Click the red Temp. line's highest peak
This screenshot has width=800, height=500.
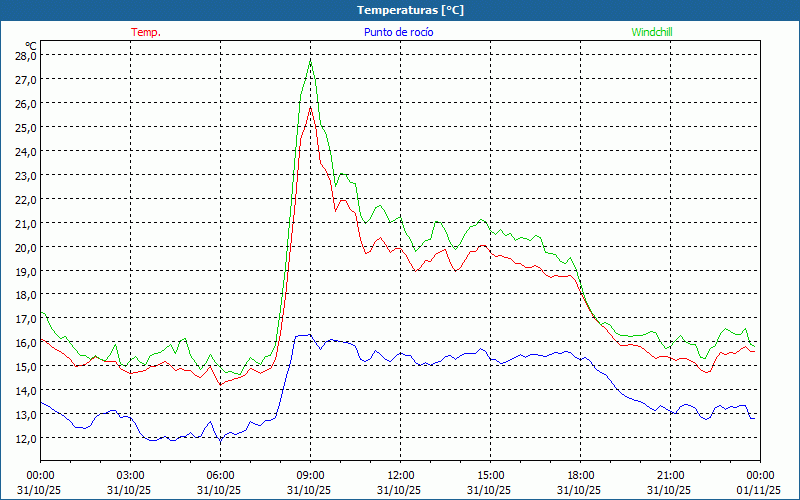tap(311, 107)
